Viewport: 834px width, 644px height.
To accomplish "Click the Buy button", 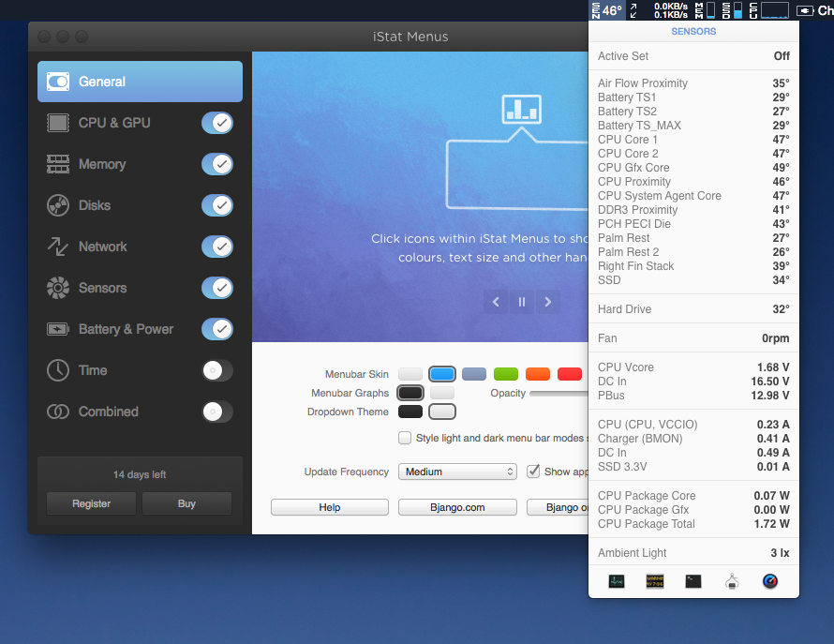I will pyautogui.click(x=186, y=503).
